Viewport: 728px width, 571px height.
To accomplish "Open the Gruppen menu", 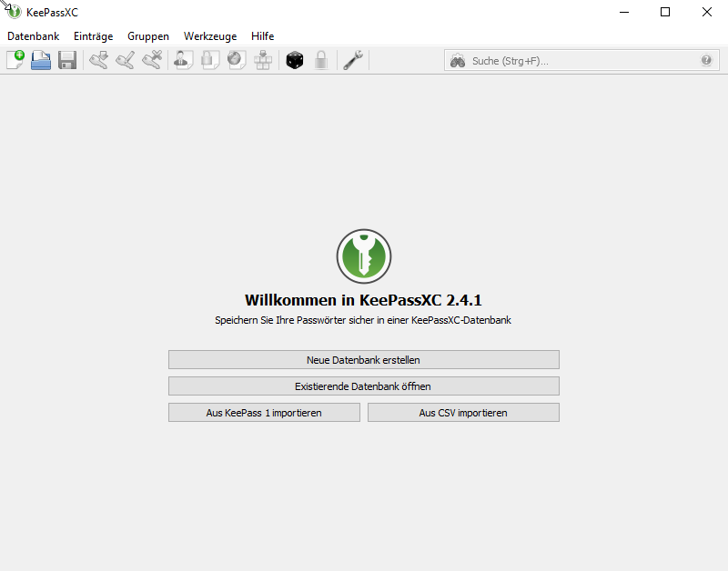I will (x=148, y=36).
